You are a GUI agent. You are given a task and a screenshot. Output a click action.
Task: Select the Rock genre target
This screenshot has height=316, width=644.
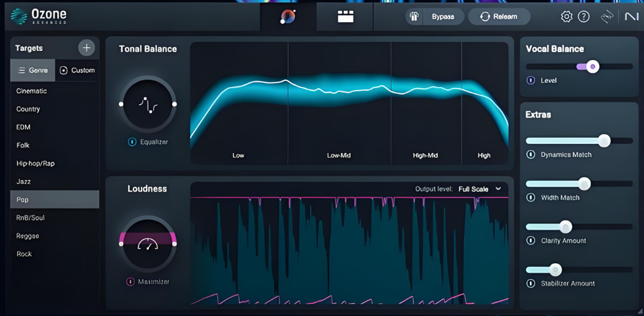[x=55, y=254]
